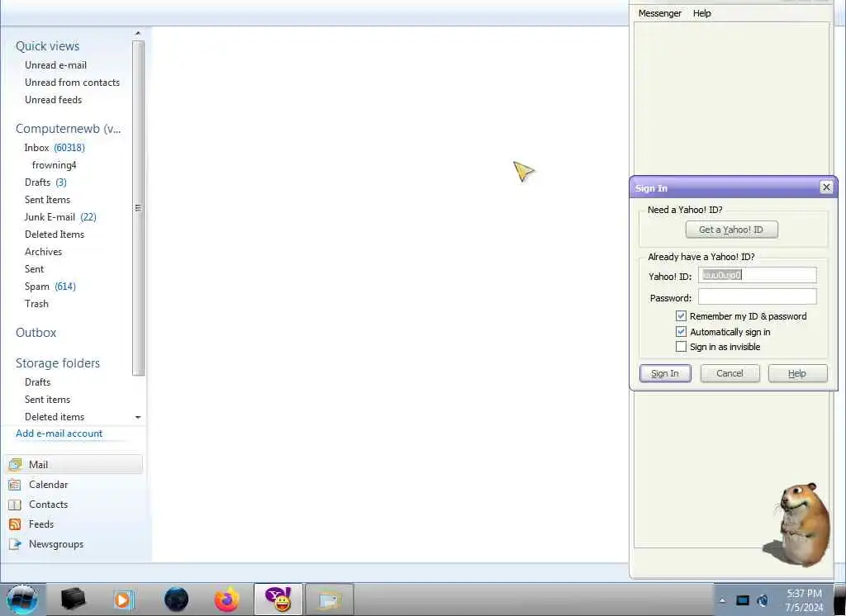Select Unread e-mail quick view

pos(55,64)
